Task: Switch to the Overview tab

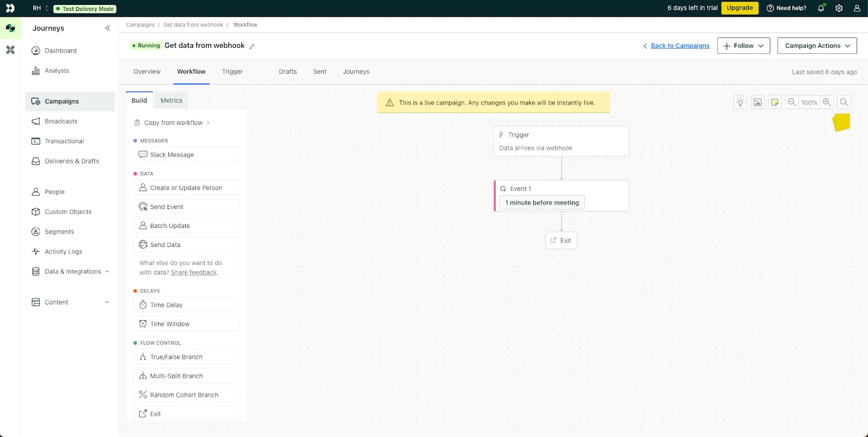Action: click(147, 72)
